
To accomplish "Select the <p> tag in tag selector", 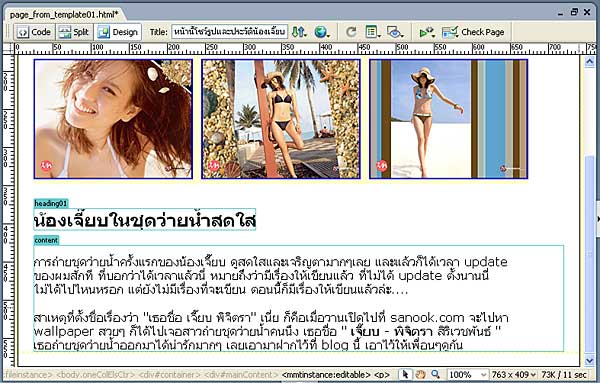I will point(382,375).
